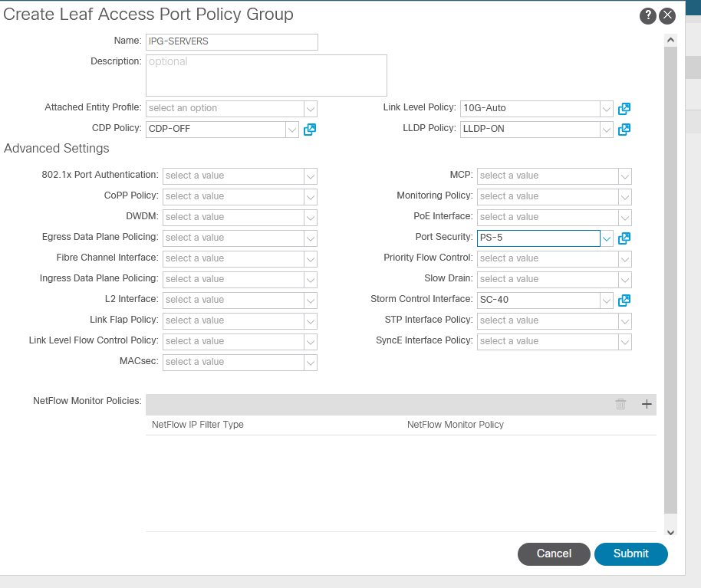701x588 pixels.
Task: Expand the LLDP Policy dropdown
Action: pos(606,130)
